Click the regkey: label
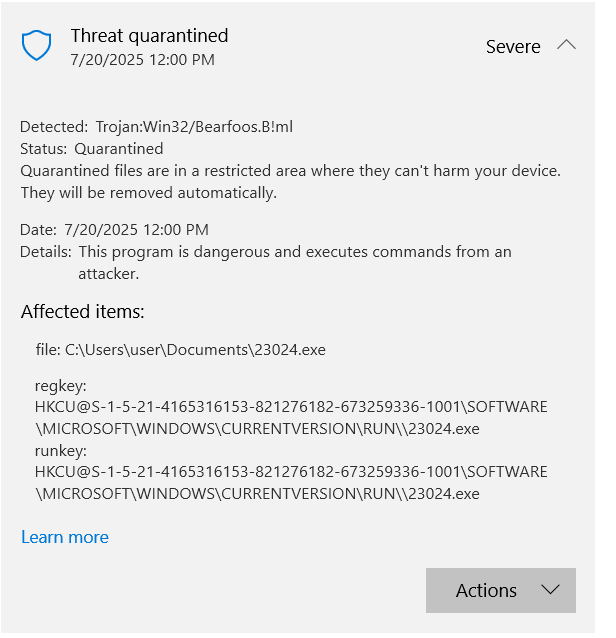Screen dimensions: 616x638 point(61,386)
